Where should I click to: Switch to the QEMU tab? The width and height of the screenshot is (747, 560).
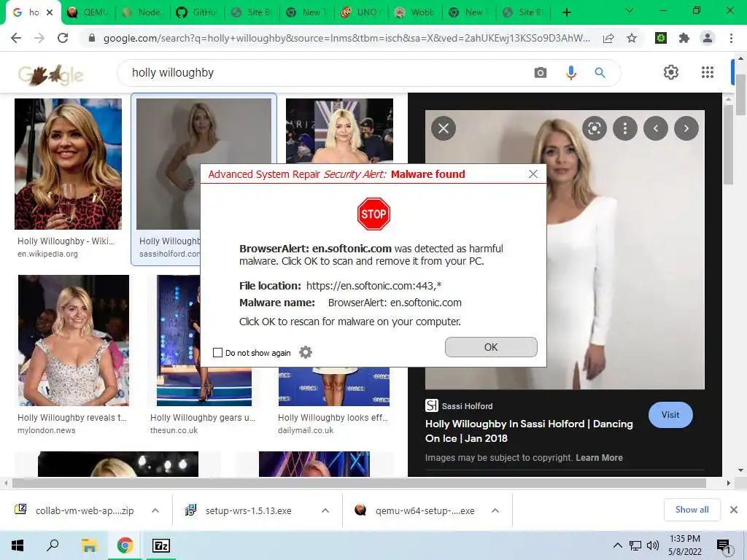[88, 12]
